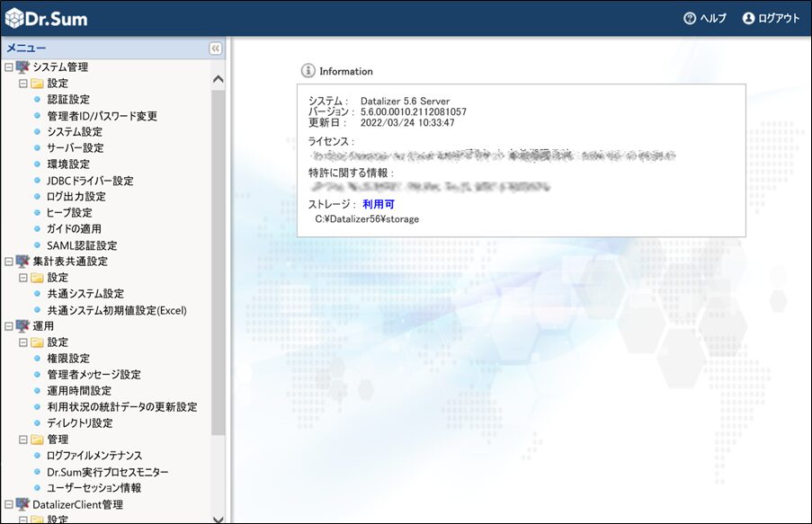812x524 pixels.
Task: Collapse menu panel with double-arrow icon
Action: pyautogui.click(x=216, y=49)
